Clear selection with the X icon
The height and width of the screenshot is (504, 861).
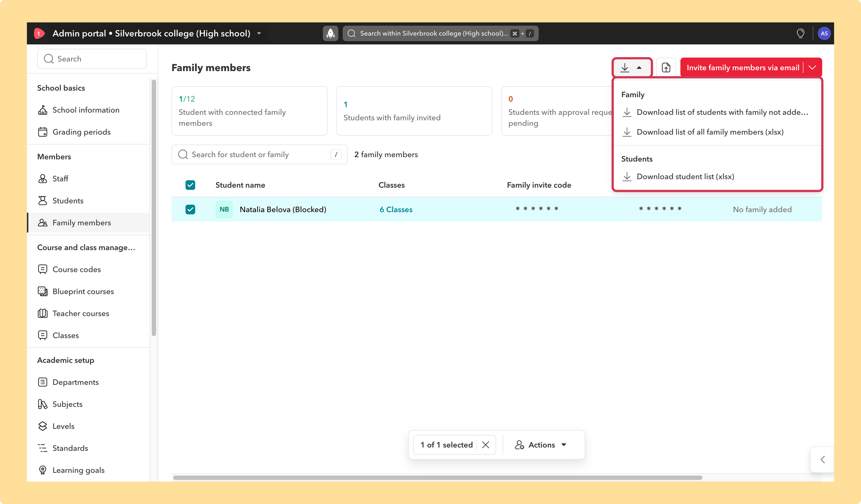486,445
